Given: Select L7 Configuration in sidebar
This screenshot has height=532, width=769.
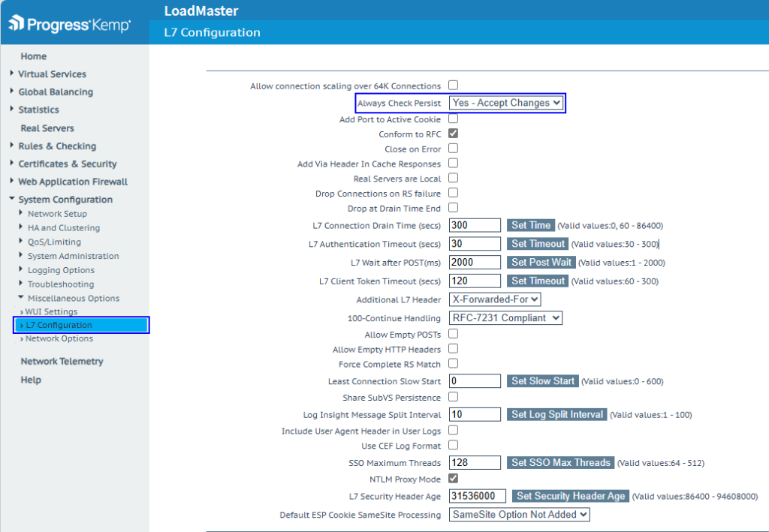Looking at the screenshot, I should (81, 325).
